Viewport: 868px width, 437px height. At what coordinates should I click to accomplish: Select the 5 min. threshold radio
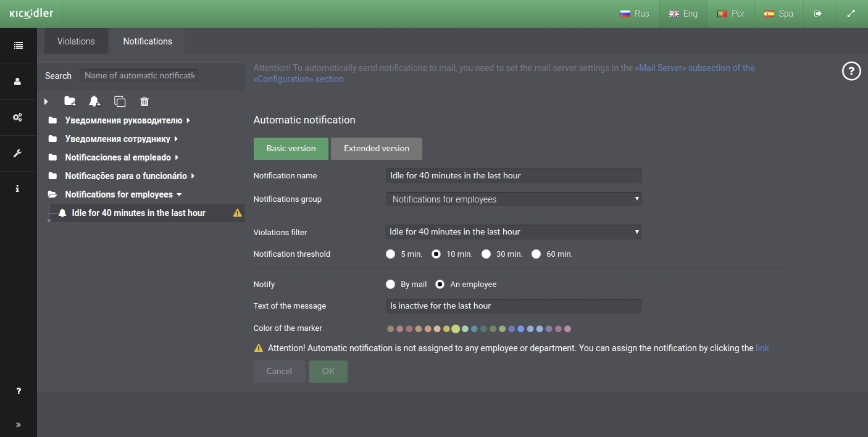tap(390, 254)
